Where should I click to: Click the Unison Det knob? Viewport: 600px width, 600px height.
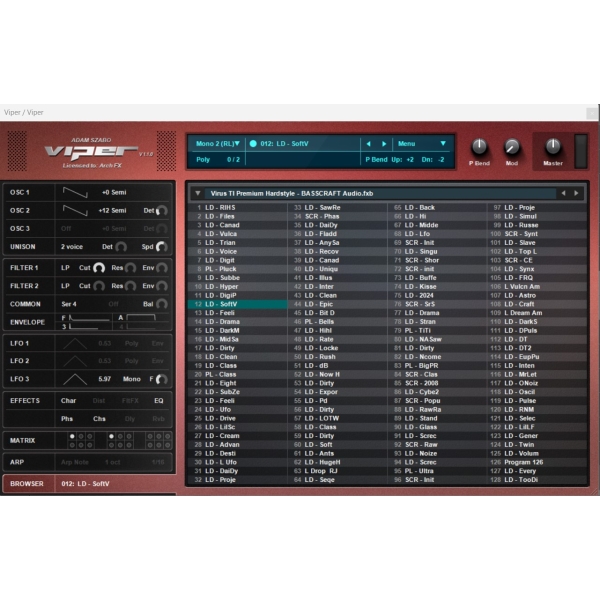tap(121, 247)
